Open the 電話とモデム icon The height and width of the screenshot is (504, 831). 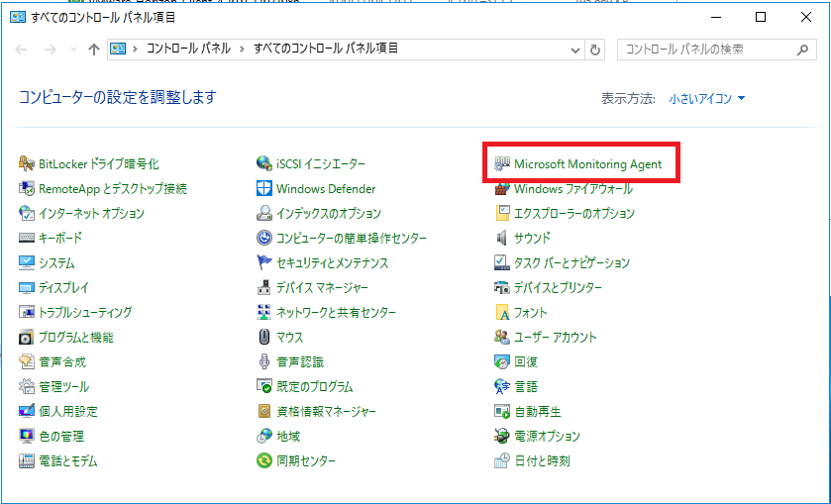click(26, 460)
